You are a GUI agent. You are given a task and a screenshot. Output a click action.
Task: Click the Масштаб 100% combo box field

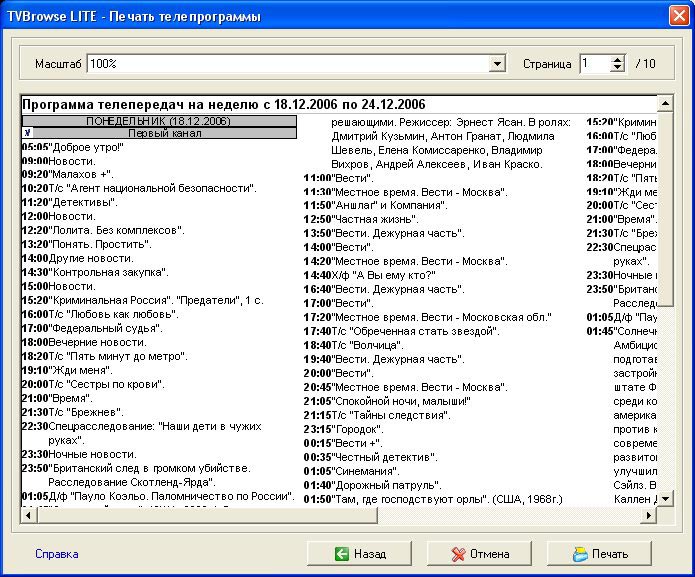[290, 64]
